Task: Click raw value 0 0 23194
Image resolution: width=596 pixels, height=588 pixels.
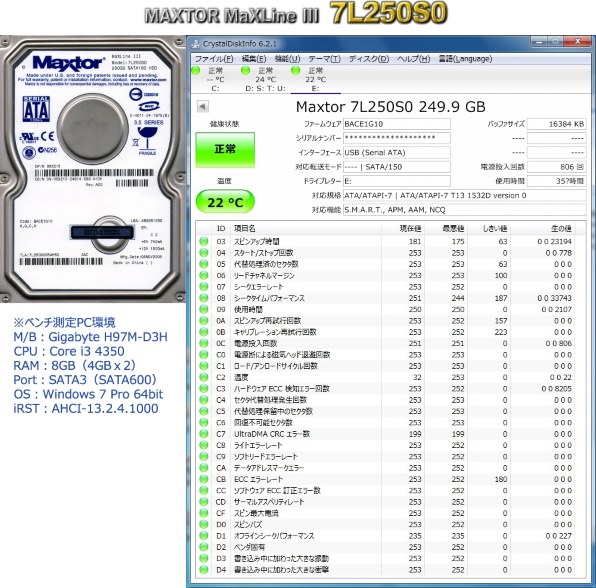Action: click(555, 241)
